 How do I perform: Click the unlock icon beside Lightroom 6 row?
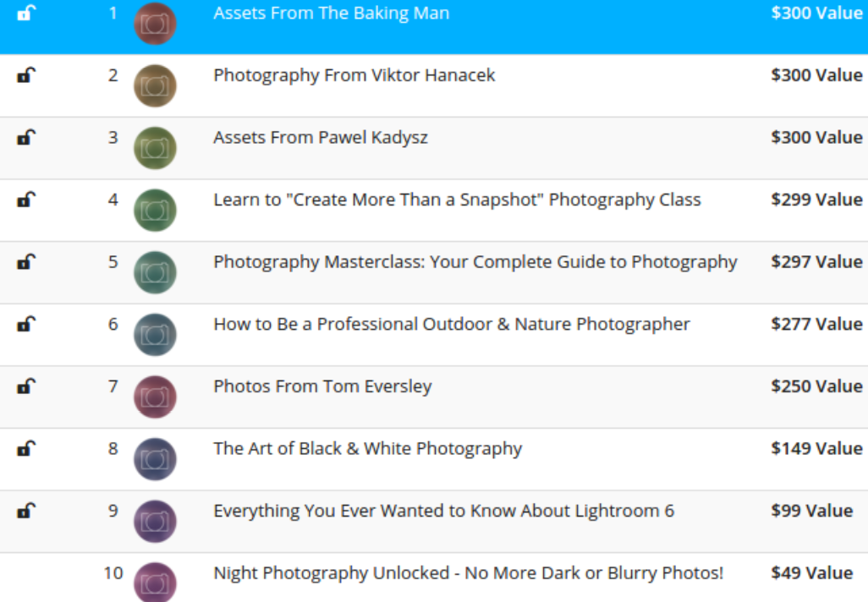coord(27,512)
